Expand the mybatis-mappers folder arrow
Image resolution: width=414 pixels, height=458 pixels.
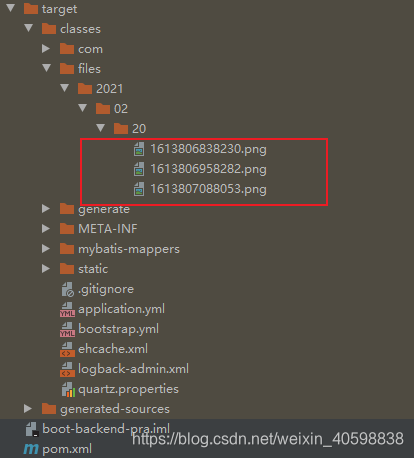(x=46, y=249)
